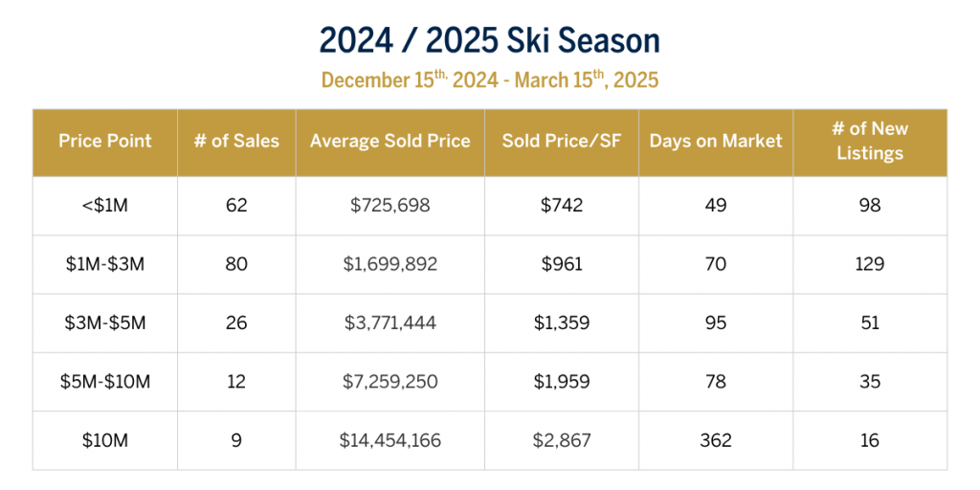Select the # of Sales header
Image resolution: width=980 pixels, height=490 pixels.
236,142
